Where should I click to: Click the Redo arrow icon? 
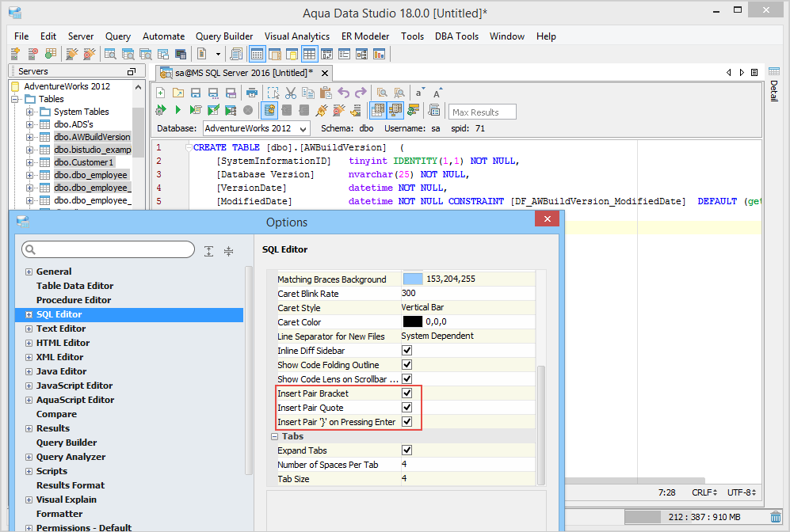[x=361, y=93]
